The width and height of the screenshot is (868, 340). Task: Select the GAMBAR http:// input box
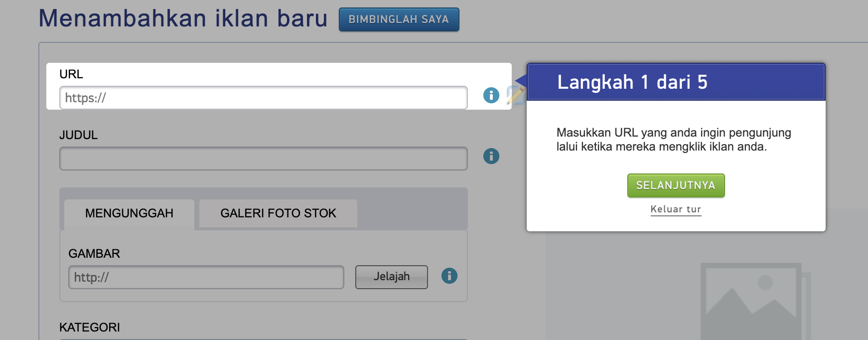pyautogui.click(x=206, y=277)
